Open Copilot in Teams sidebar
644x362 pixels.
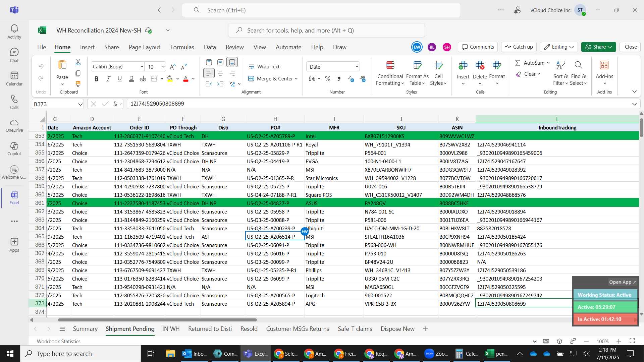[x=14, y=149]
